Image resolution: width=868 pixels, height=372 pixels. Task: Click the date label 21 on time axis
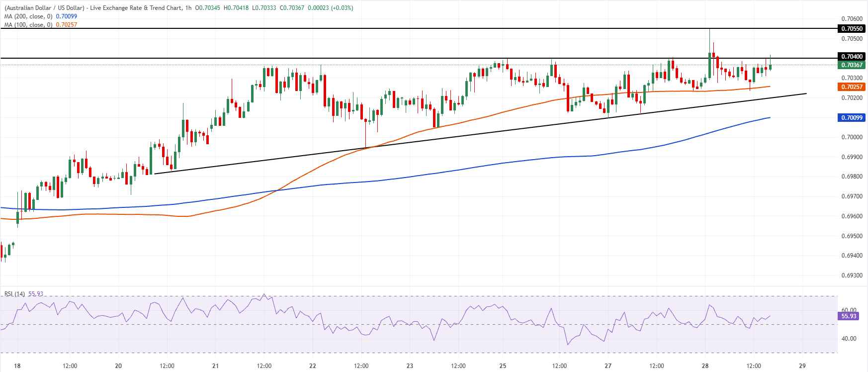point(215,366)
